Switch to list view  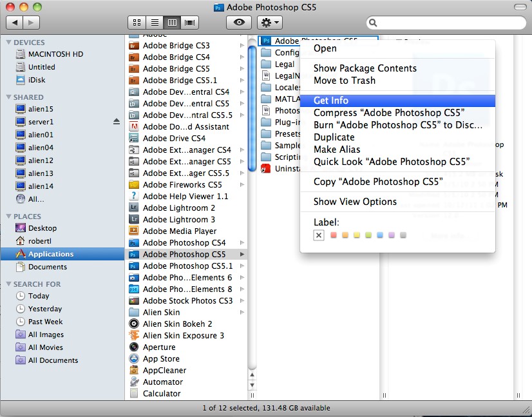[x=155, y=23]
